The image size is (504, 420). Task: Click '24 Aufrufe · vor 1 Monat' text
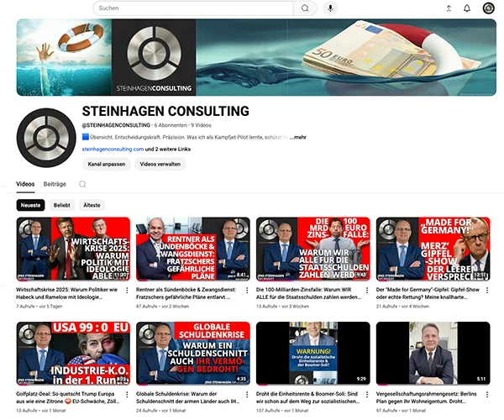160,411
